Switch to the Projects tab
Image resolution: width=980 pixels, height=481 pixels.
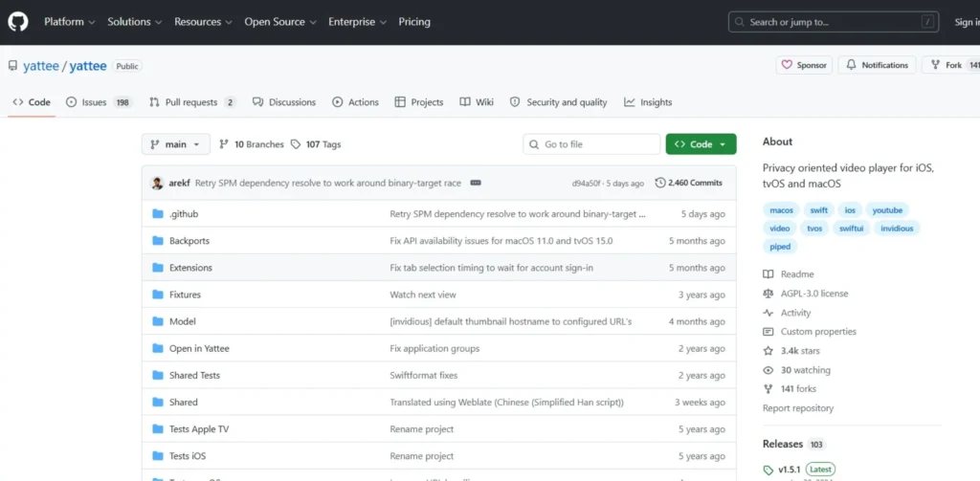click(419, 101)
